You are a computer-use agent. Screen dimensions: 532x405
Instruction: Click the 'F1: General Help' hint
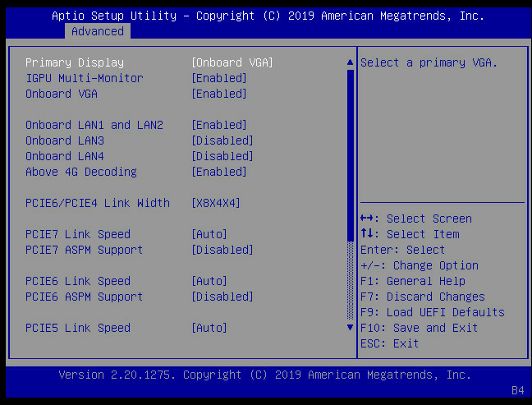413,281
